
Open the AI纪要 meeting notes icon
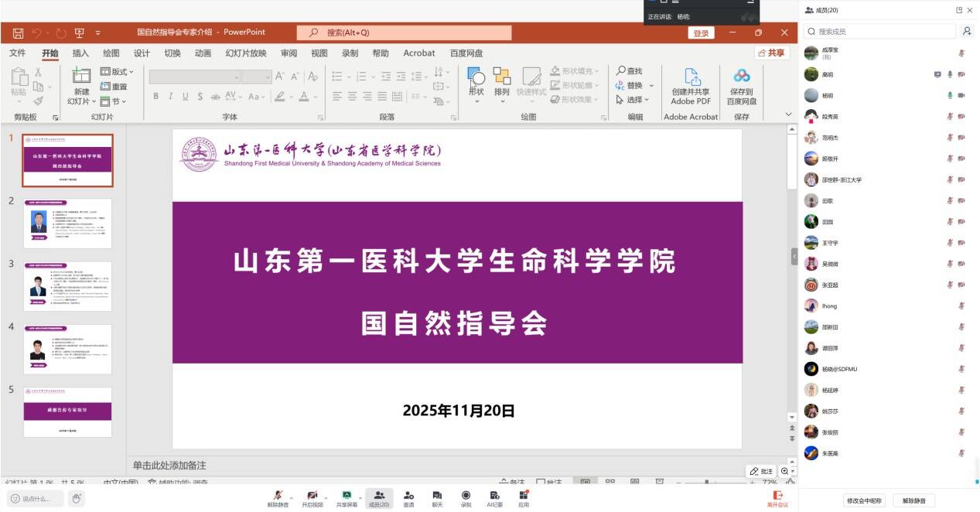494,495
